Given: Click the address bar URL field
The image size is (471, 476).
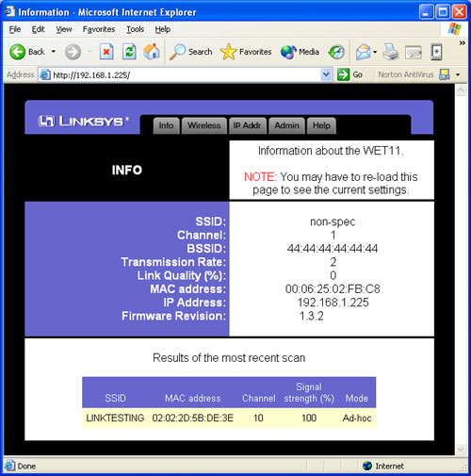Looking at the screenshot, I should [x=186, y=75].
